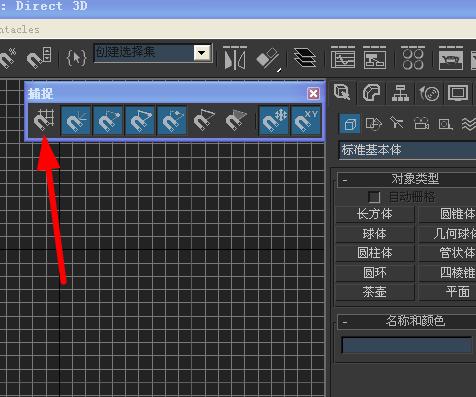Open the Material Editor spheres icon
This screenshot has width=476, height=397.
point(413,58)
